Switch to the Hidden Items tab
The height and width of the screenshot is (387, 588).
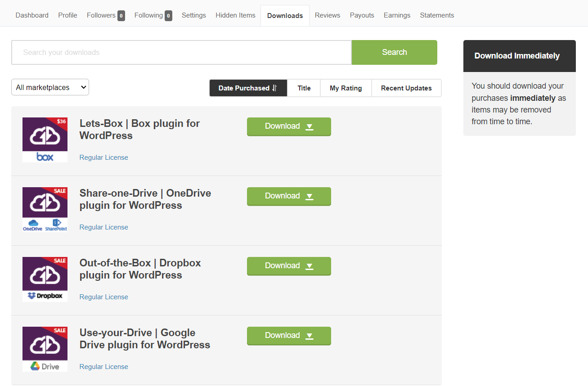(235, 15)
